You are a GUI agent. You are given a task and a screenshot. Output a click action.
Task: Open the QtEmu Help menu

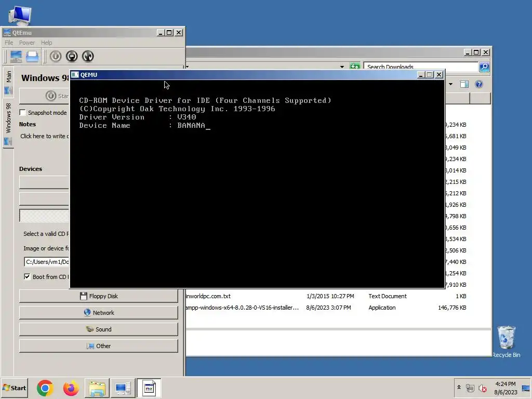[46, 43]
